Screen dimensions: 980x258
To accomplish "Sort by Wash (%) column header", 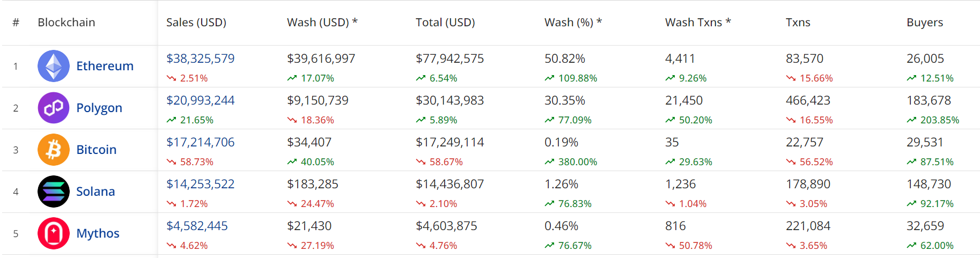I will point(573,23).
